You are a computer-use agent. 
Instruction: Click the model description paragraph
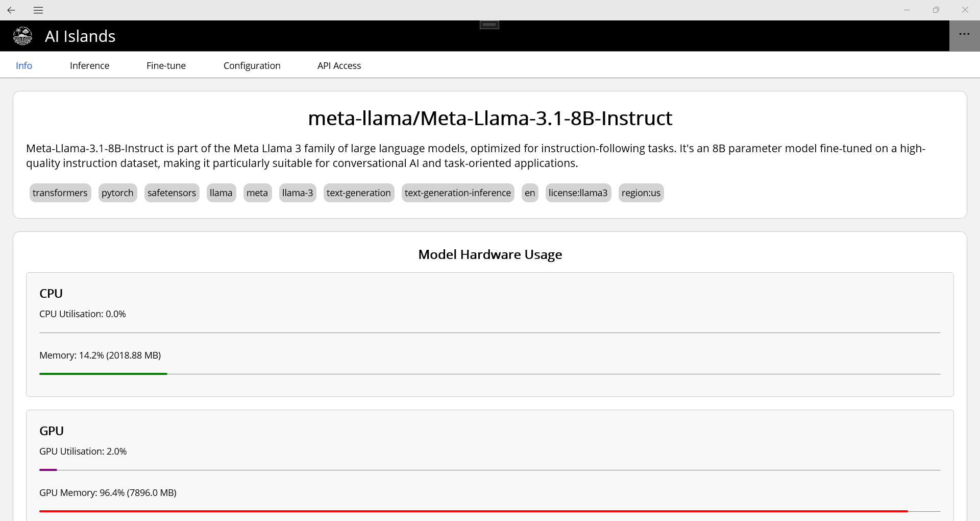[x=476, y=156]
